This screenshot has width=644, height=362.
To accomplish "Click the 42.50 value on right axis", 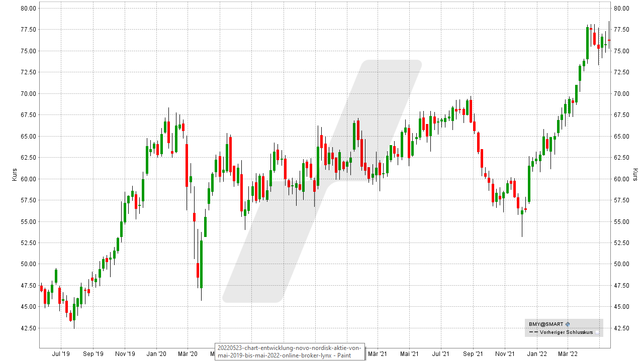I will click(620, 328).
